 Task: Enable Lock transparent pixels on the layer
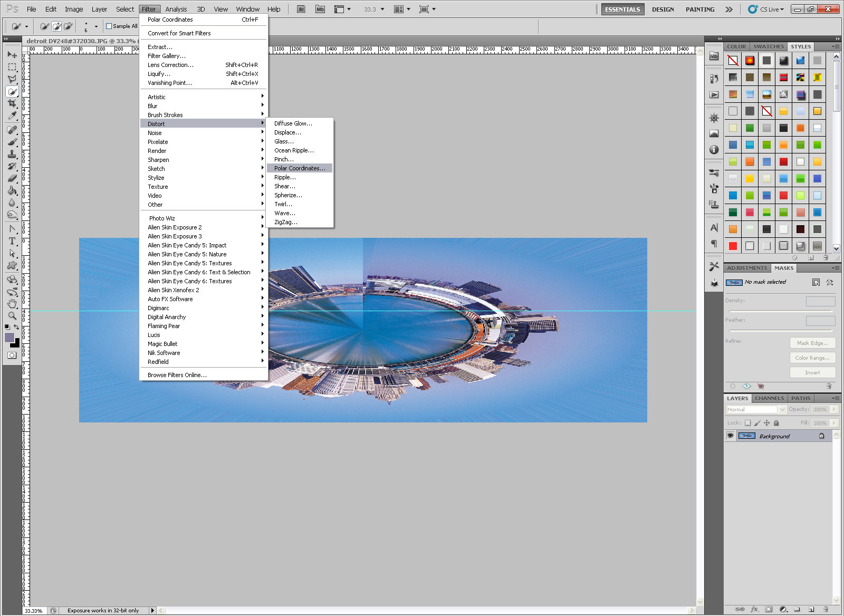tap(747, 423)
